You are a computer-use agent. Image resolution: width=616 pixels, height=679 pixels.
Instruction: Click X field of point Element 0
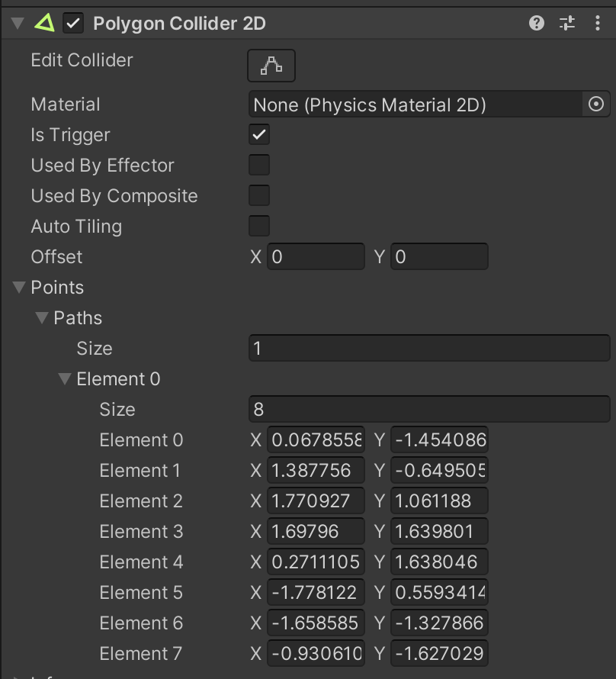[x=316, y=440]
